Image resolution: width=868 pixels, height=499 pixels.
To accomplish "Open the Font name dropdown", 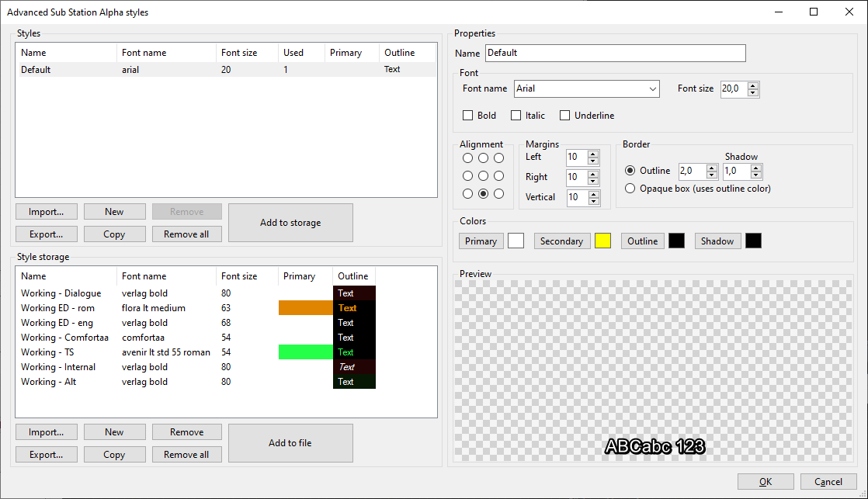I will [652, 88].
